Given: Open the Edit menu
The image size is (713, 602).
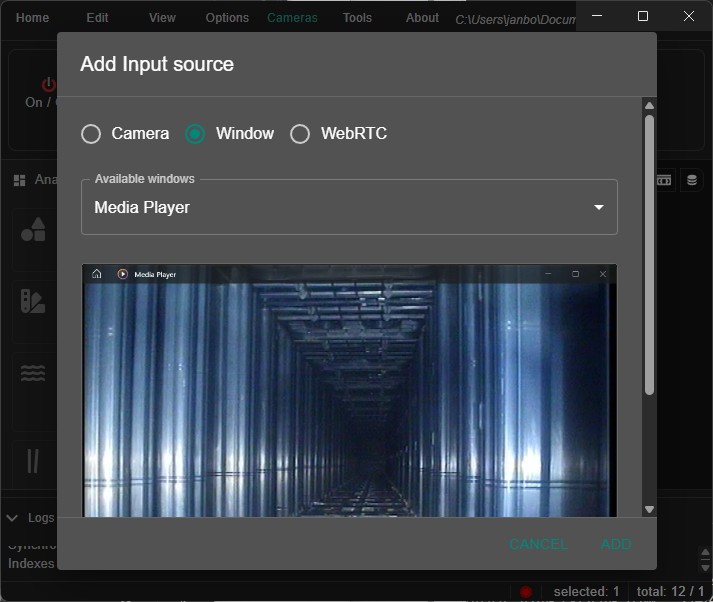Looking at the screenshot, I should (97, 18).
